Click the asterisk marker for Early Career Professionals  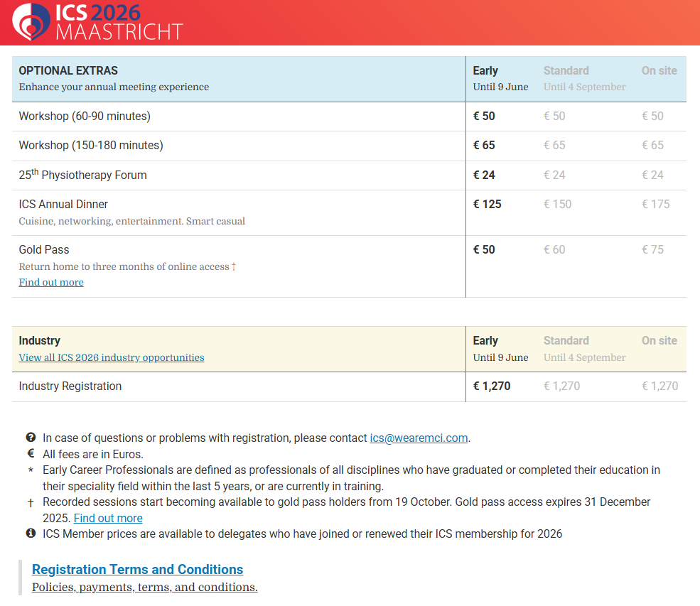[x=31, y=470]
